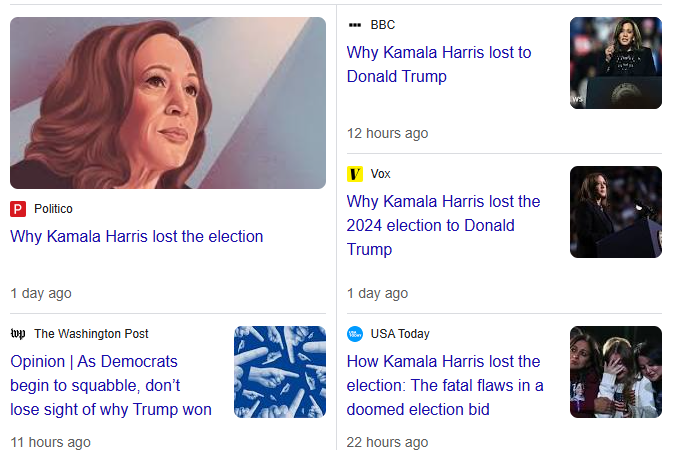Click the "12 hours ago" timestamp
The height and width of the screenshot is (466, 681).
coord(387,133)
